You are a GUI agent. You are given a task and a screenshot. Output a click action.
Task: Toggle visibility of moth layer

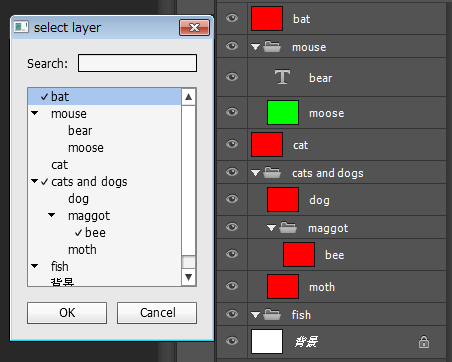232,286
